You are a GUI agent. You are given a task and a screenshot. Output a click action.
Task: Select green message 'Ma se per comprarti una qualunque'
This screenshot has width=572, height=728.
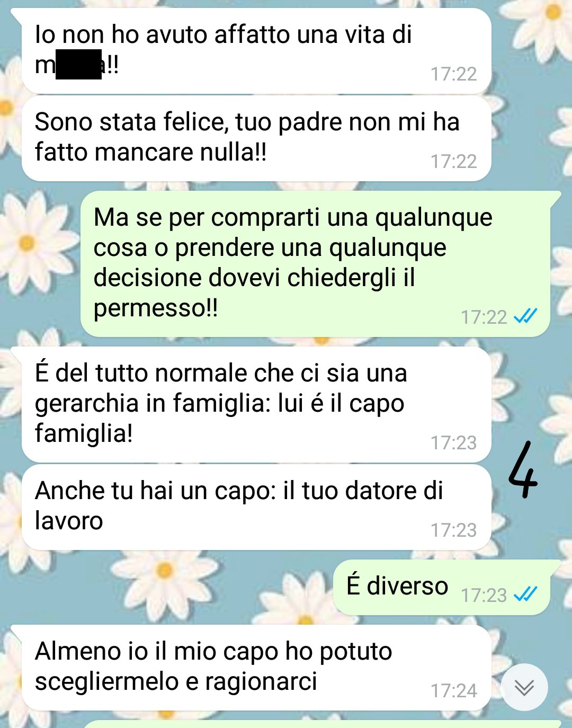(x=316, y=264)
